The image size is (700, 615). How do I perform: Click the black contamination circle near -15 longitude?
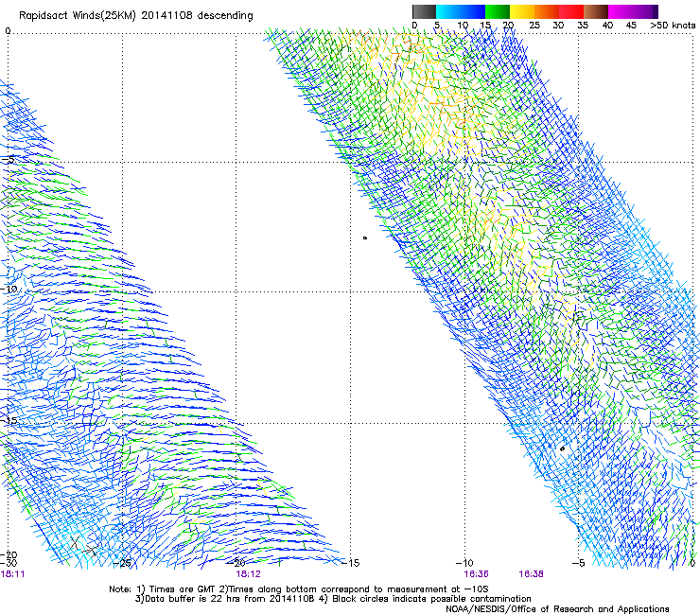tap(365, 237)
